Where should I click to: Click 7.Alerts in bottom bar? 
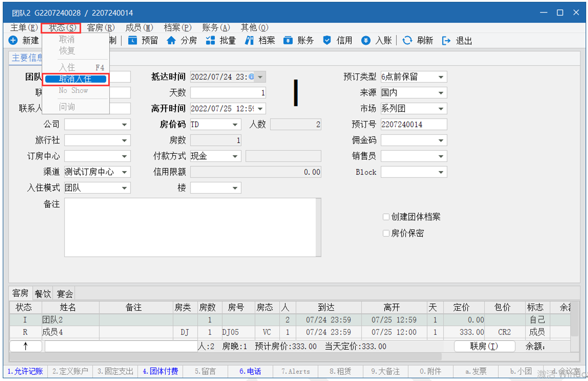click(295, 371)
